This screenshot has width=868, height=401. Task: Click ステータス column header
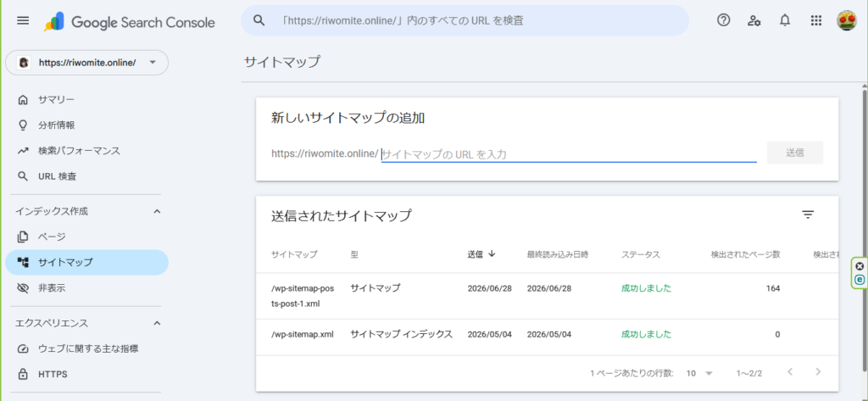641,254
